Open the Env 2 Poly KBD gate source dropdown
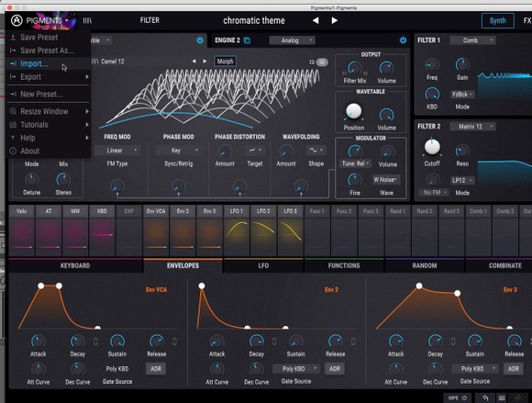The height and width of the screenshot is (403, 532). coord(296,369)
